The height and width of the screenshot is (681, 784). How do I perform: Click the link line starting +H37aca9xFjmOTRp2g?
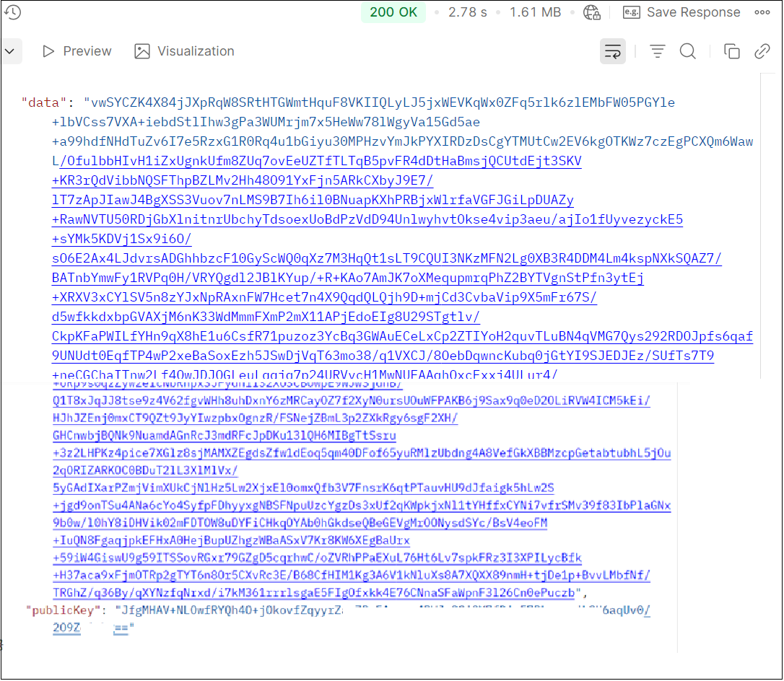(352, 576)
